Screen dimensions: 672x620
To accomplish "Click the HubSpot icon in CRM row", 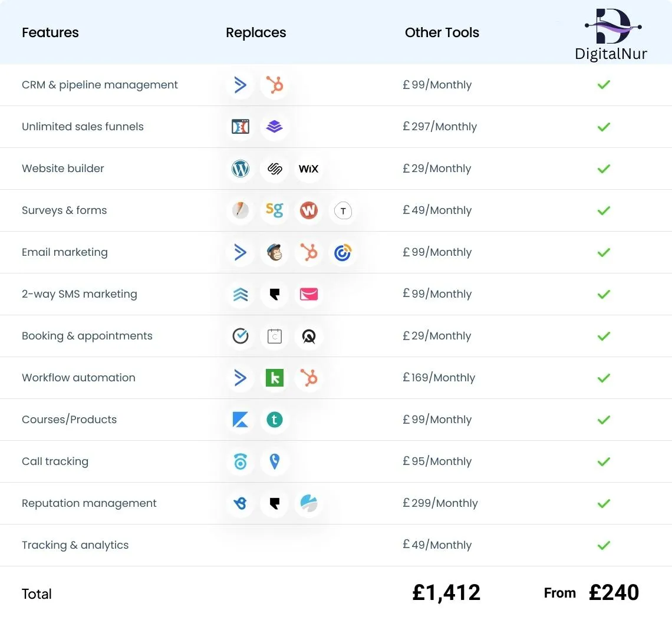I will click(274, 85).
